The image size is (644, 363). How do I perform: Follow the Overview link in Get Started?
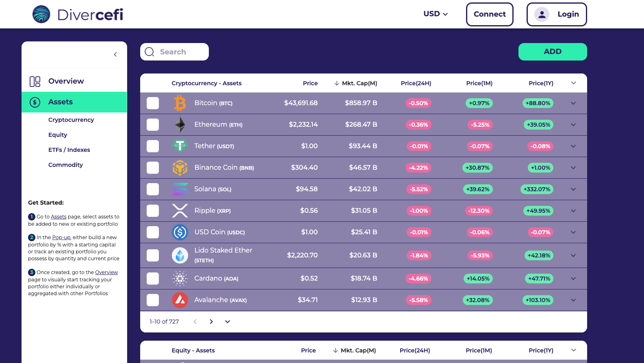tap(106, 272)
